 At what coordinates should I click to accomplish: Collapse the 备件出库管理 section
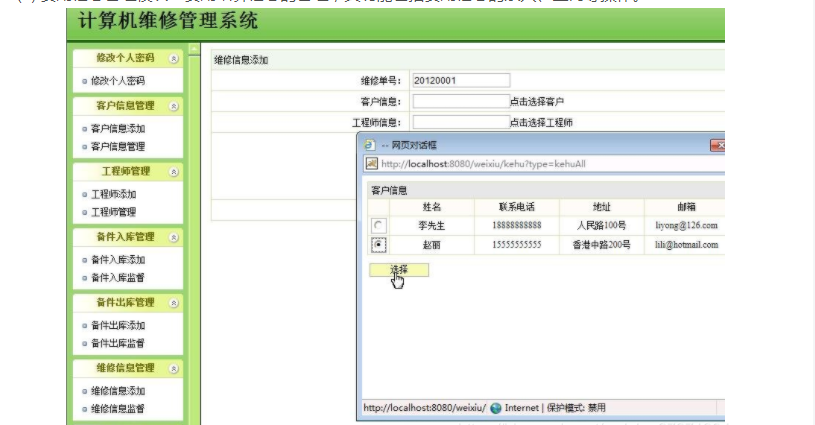pyautogui.click(x=174, y=303)
